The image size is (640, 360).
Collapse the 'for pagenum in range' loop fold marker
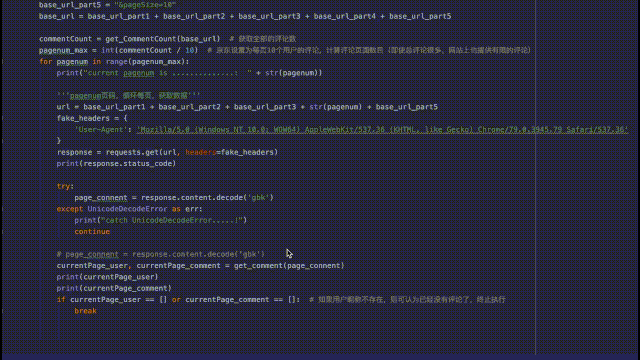[3, 62]
